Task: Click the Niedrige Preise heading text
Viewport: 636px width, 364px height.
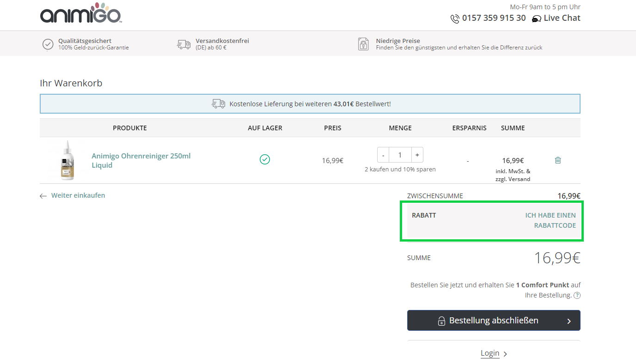Action: pos(398,41)
